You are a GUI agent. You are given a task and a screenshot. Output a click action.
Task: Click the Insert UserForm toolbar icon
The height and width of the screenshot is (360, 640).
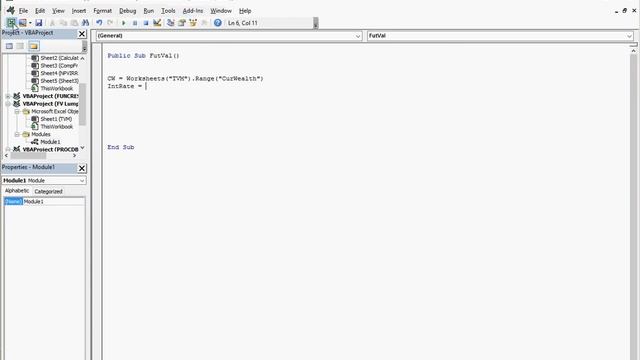(x=22, y=23)
